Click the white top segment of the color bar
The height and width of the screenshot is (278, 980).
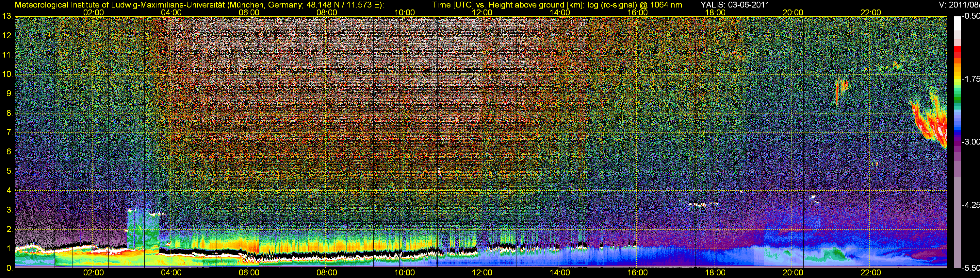click(957, 22)
